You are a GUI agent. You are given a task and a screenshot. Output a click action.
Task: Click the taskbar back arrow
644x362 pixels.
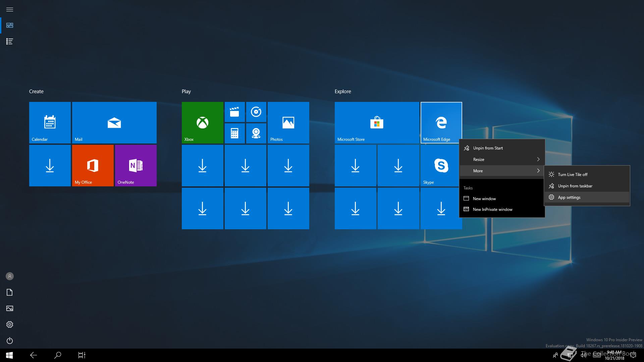[x=34, y=355]
